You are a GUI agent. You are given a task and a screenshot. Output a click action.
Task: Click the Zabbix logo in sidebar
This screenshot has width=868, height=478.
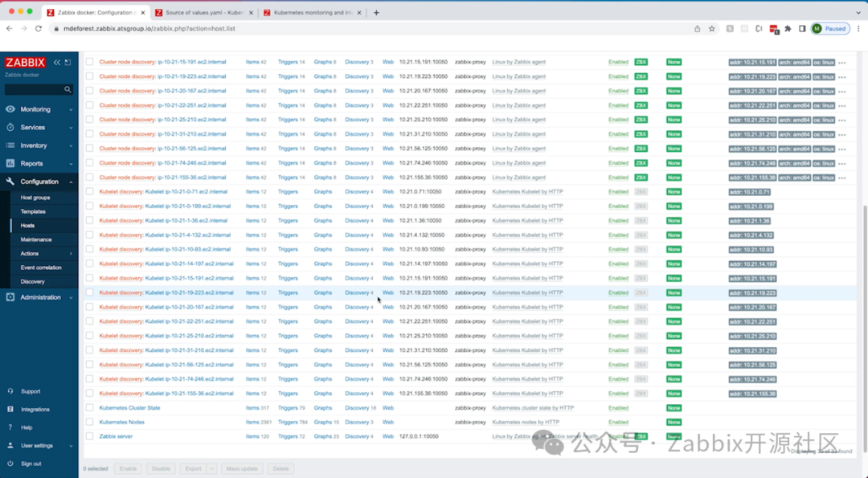tap(25, 63)
